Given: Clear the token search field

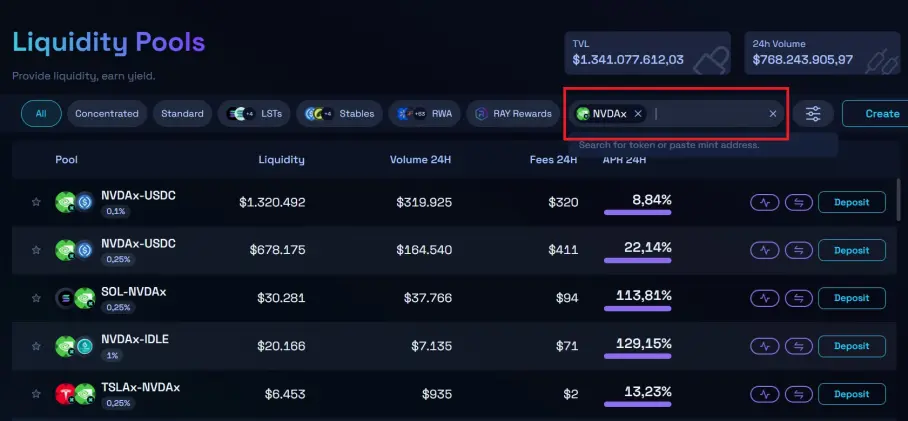Looking at the screenshot, I should [772, 114].
